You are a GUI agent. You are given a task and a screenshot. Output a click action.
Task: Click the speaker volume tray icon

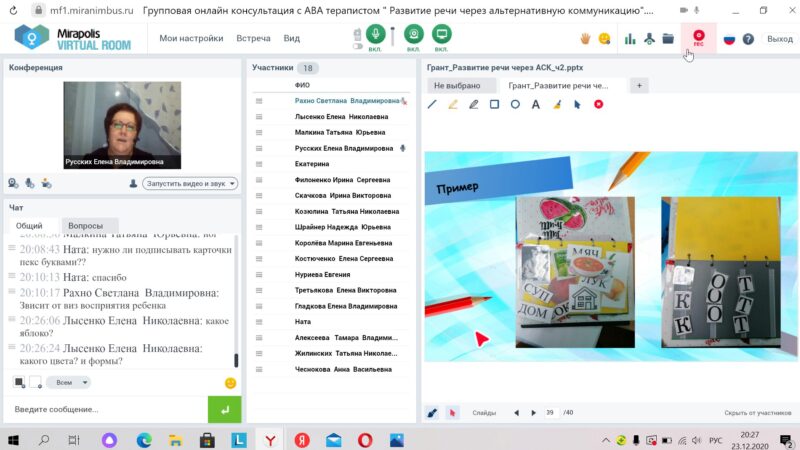(697, 440)
